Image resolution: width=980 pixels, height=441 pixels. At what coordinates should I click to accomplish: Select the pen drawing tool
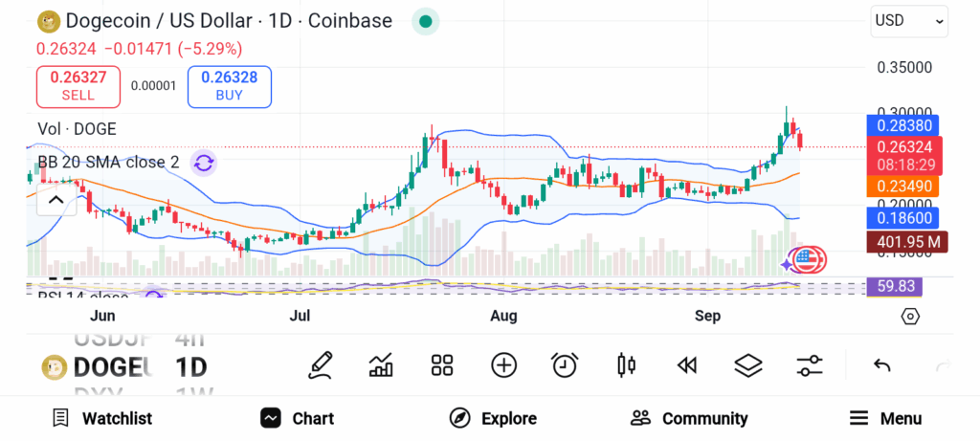point(321,364)
